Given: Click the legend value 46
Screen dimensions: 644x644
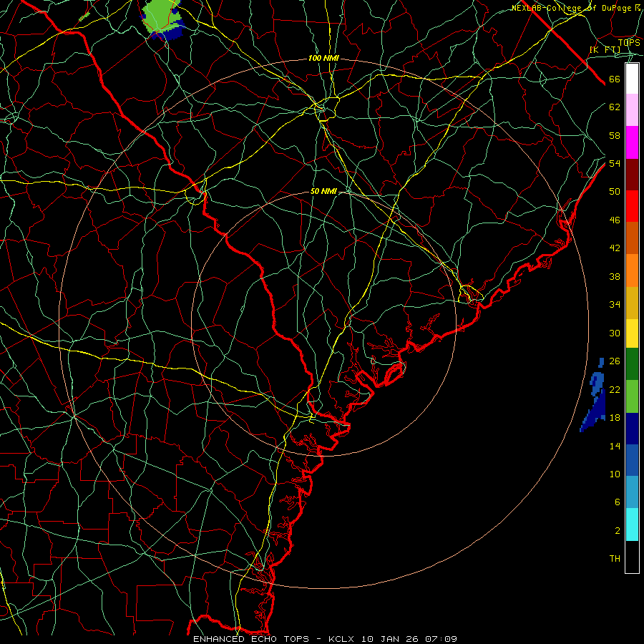Looking at the screenshot, I should (615, 220).
